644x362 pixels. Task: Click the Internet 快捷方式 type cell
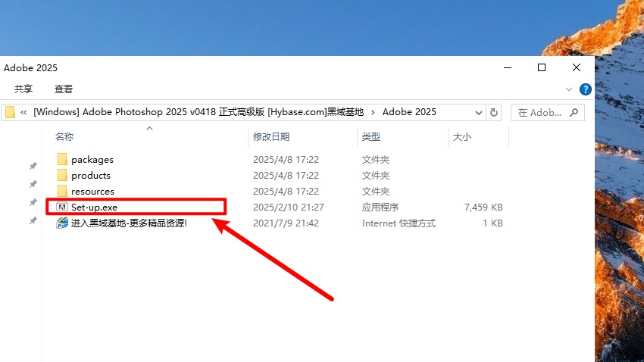point(399,223)
